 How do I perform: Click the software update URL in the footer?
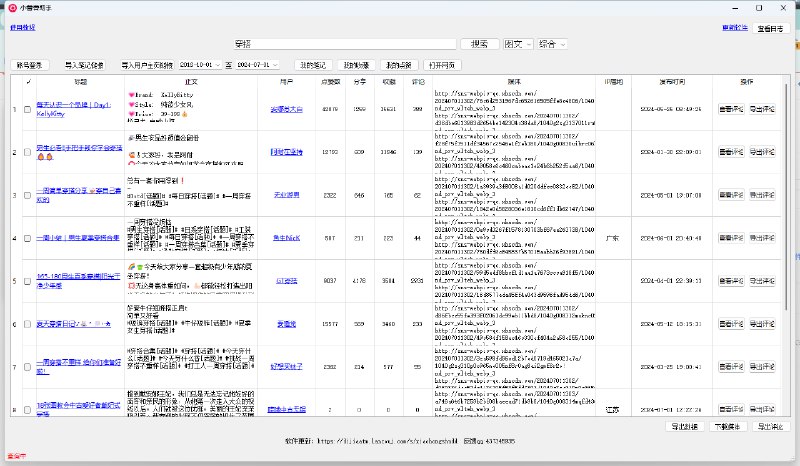387,441
